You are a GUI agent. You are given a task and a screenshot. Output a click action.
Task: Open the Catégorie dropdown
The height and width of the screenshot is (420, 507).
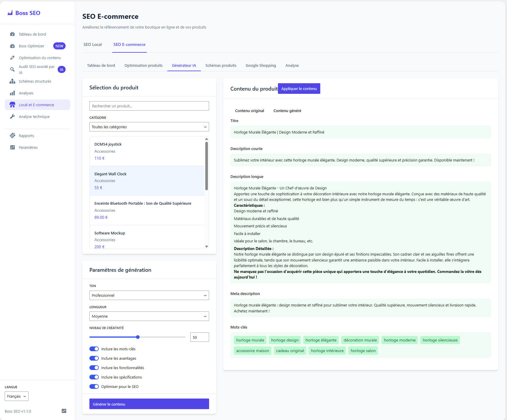[x=149, y=127]
